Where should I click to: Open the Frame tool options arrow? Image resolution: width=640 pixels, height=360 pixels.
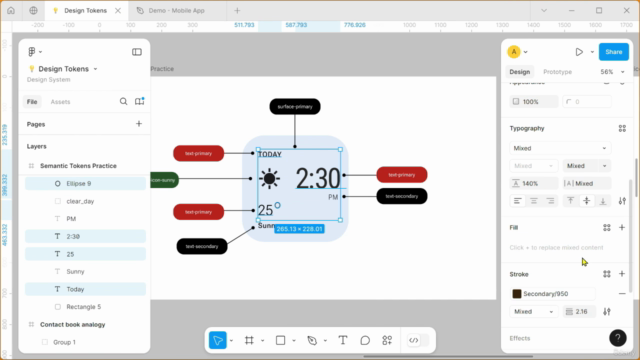click(262, 340)
